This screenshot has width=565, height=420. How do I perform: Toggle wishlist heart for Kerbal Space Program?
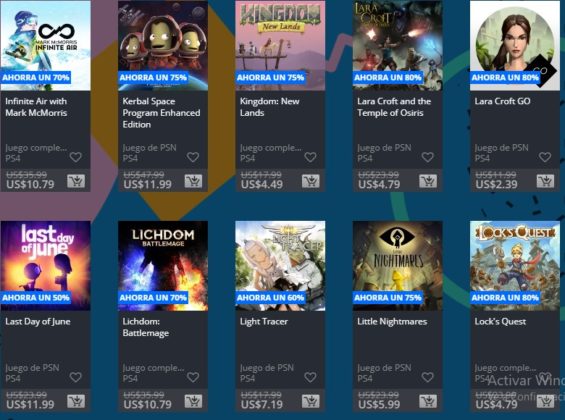pyautogui.click(x=193, y=157)
